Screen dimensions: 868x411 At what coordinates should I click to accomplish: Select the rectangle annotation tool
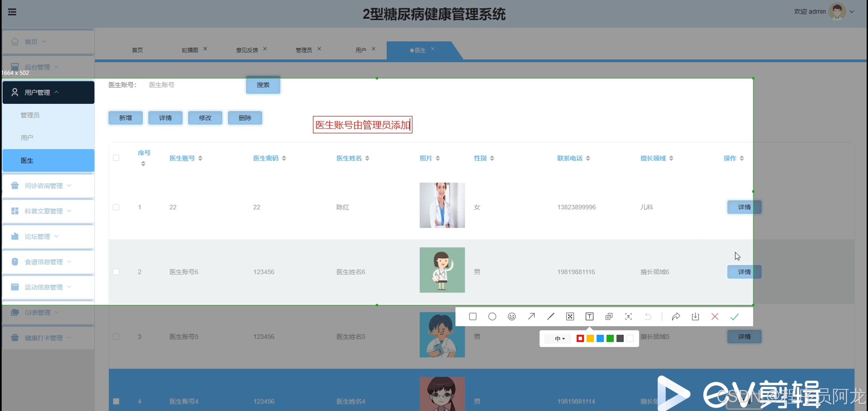pos(473,317)
